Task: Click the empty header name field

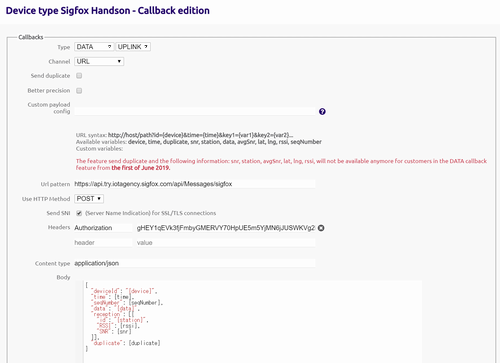Action: [x=103, y=243]
